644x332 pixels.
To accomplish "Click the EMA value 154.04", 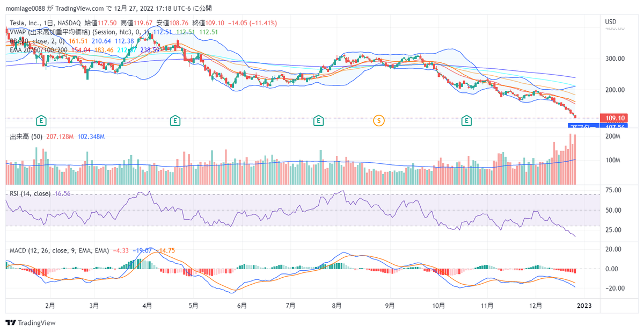I will click(81, 49).
